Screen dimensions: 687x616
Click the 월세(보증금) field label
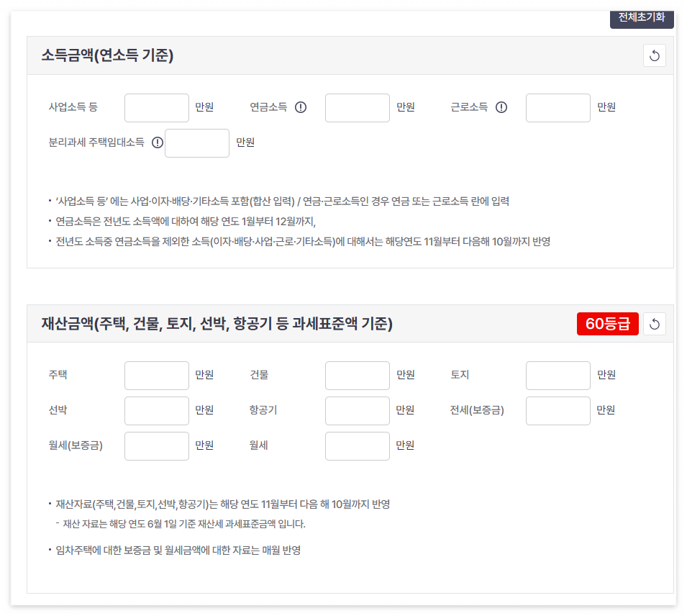point(76,445)
